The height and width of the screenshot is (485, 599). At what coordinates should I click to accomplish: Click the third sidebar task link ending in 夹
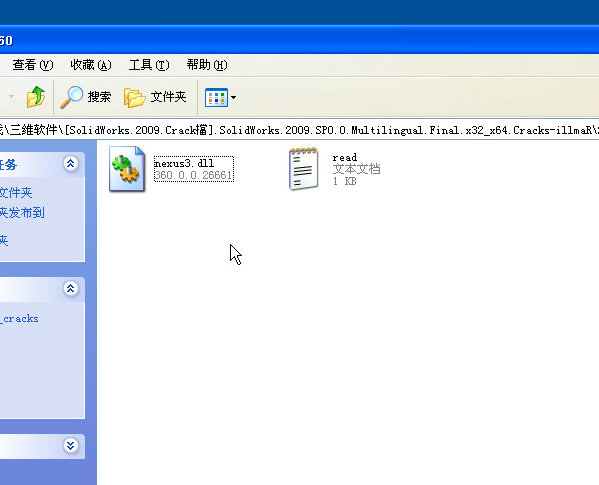tap(4, 241)
